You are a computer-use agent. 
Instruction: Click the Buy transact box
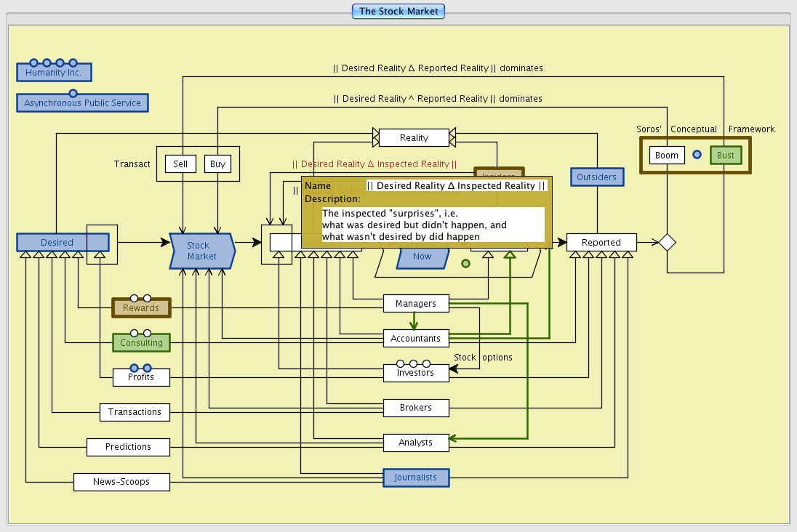[217, 164]
